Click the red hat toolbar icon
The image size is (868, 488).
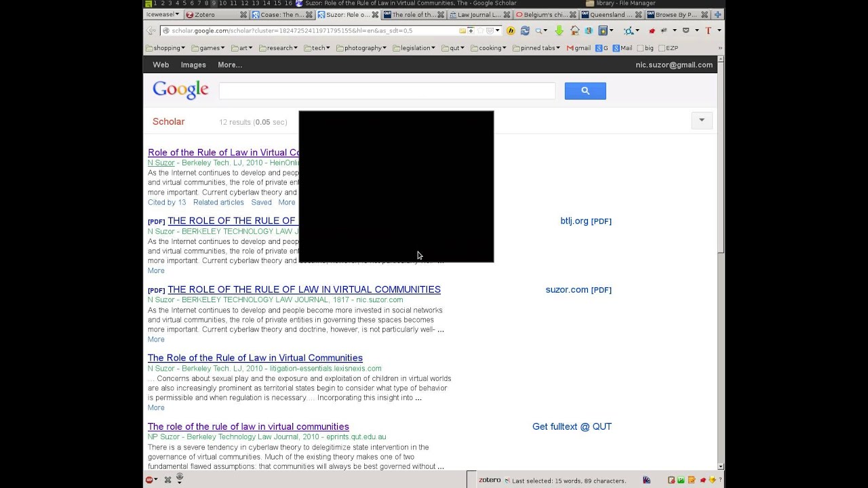pyautogui.click(x=652, y=30)
